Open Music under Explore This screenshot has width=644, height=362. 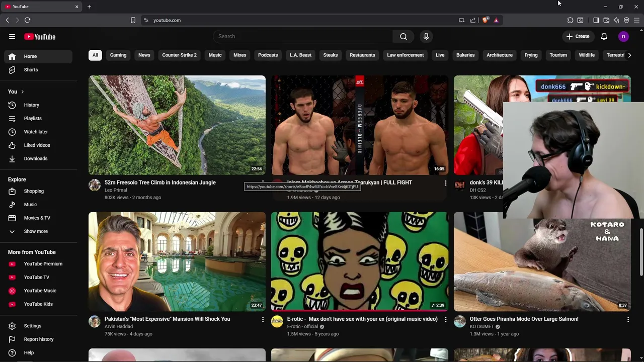38,205
